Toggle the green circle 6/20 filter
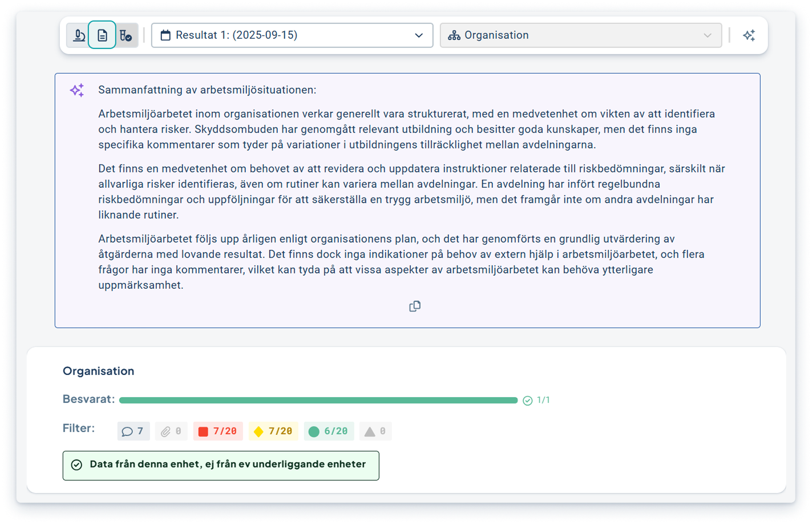 click(329, 432)
